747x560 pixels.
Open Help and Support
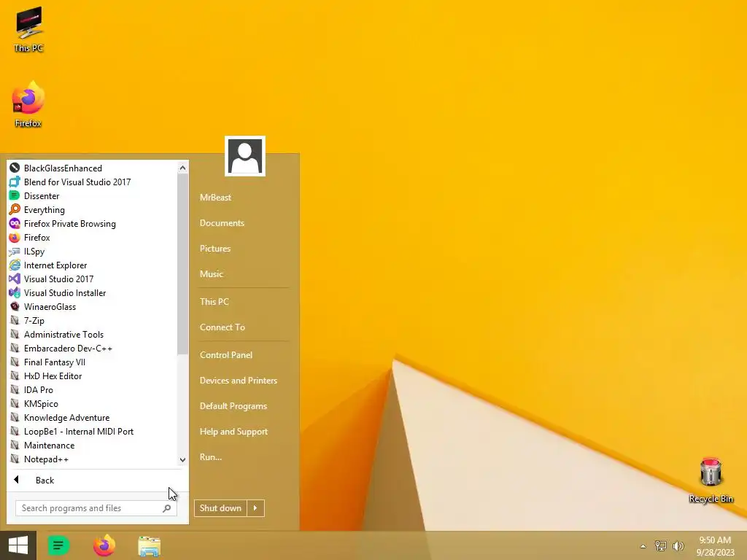[x=233, y=432]
